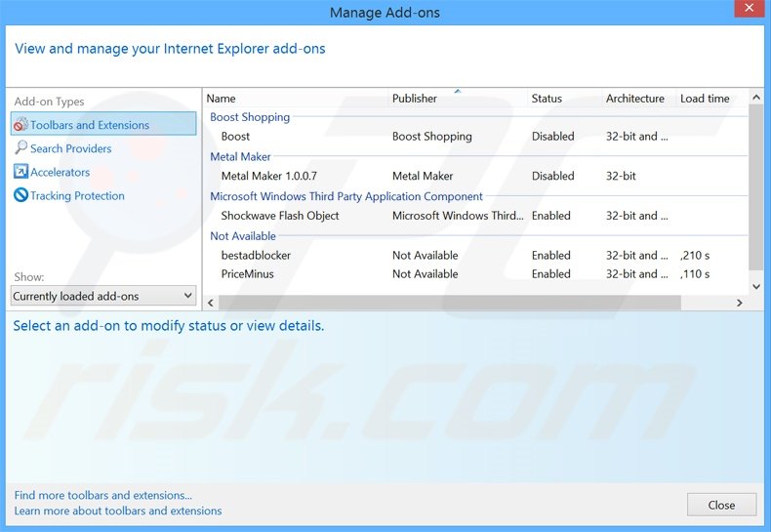Open Learn more about toolbars and extensions
The height and width of the screenshot is (532, 771).
point(118,511)
